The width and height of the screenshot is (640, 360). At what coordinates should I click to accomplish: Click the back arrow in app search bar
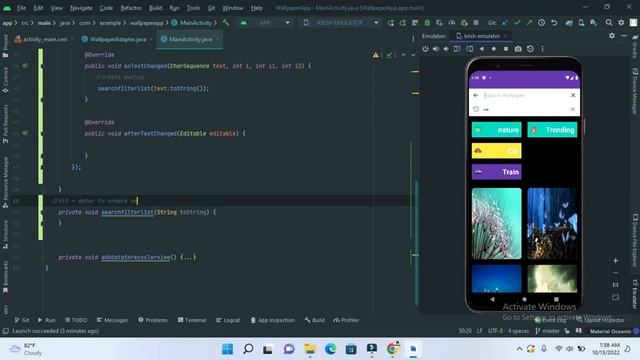click(x=476, y=95)
